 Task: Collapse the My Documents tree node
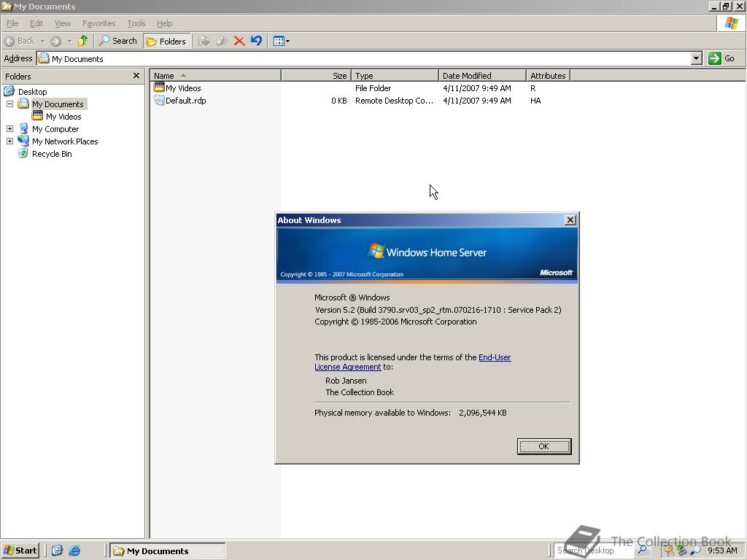click(9, 104)
